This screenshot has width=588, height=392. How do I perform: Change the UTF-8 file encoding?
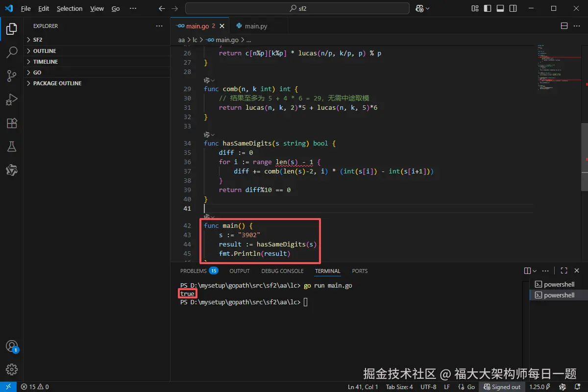tap(428, 387)
